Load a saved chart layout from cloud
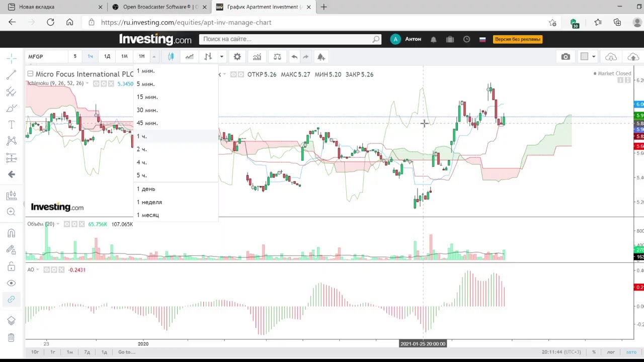The height and width of the screenshot is (362, 644). [x=611, y=57]
